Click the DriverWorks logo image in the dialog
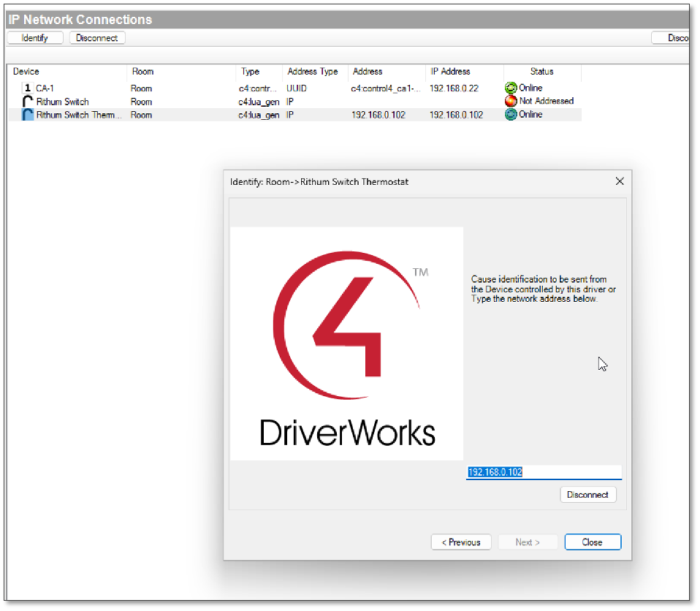Screen dimensions: 700x611 point(346,344)
